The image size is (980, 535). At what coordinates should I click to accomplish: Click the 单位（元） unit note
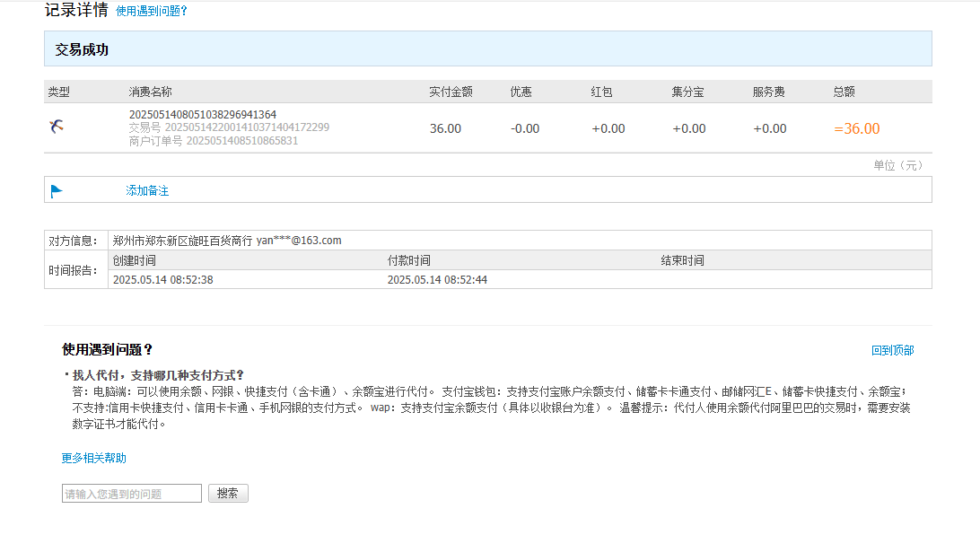898,166
